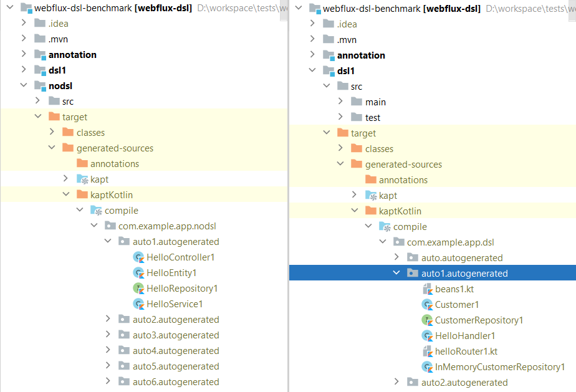Click the InMemoryCustomerRepository1 class icon

coord(428,367)
